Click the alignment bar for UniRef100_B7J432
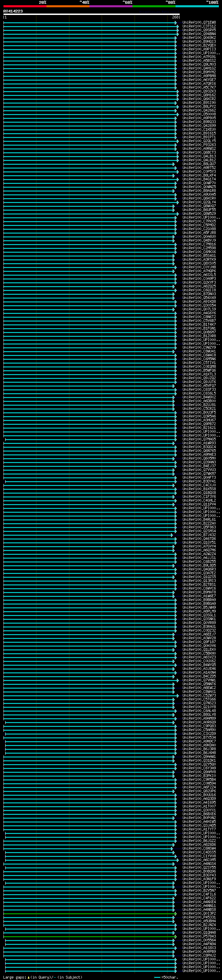This screenshot has width=222, height=980. tap(88, 535)
